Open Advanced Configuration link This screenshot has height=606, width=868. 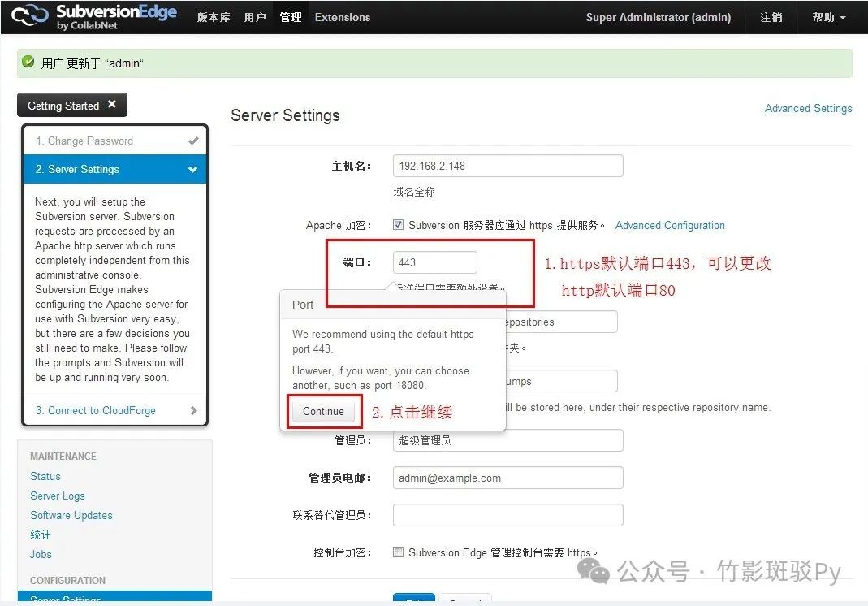click(670, 226)
